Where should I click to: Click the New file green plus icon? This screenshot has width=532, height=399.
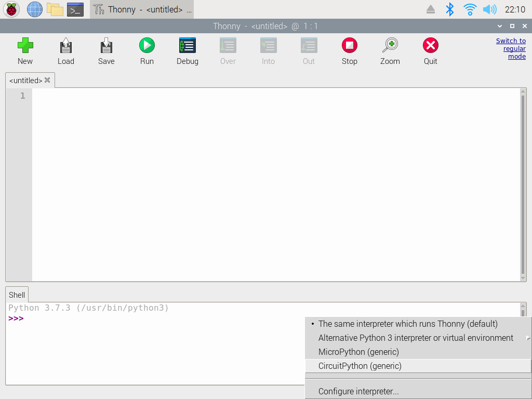(25, 46)
